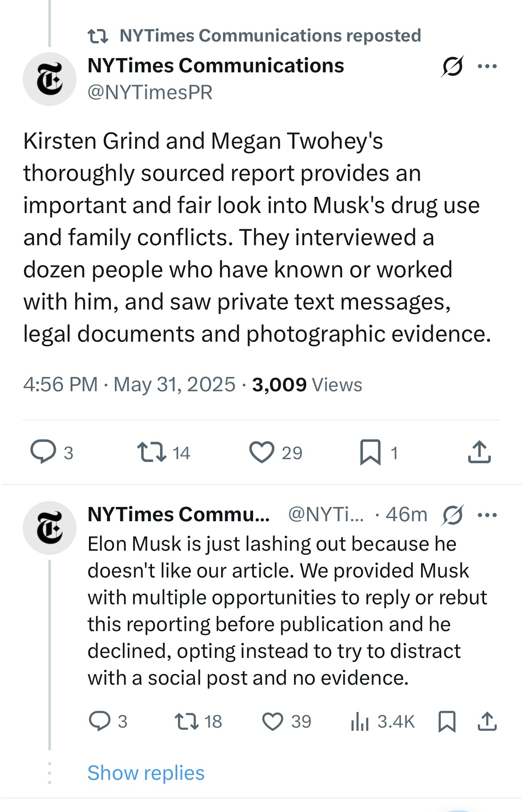Open more options menu on reply post
The image size is (523, 812).
pyautogui.click(x=487, y=515)
